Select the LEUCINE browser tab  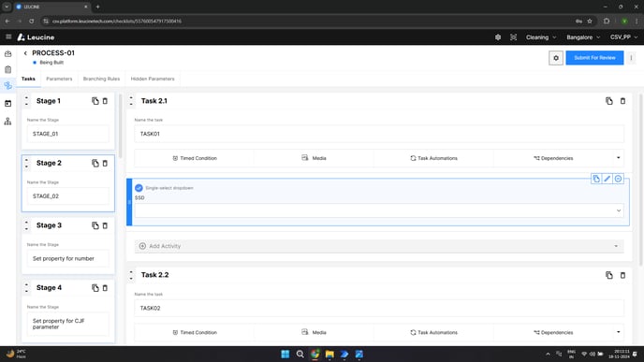[x=51, y=7]
